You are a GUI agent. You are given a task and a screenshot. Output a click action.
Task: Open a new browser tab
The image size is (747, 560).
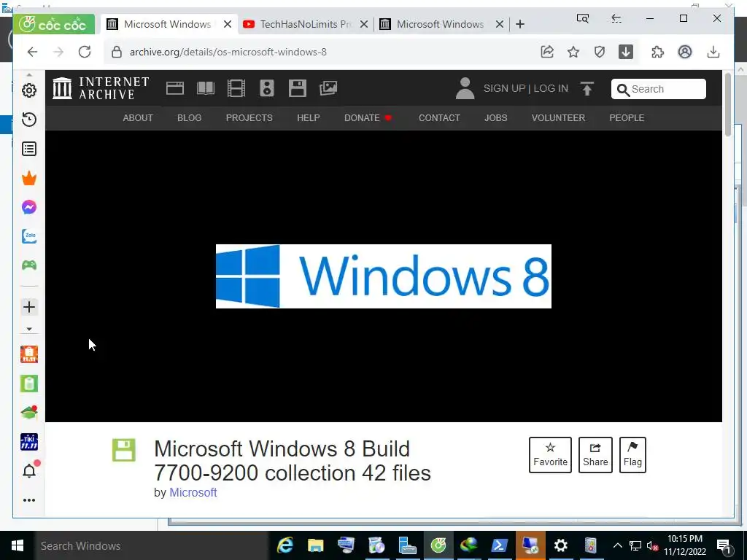[x=520, y=24]
